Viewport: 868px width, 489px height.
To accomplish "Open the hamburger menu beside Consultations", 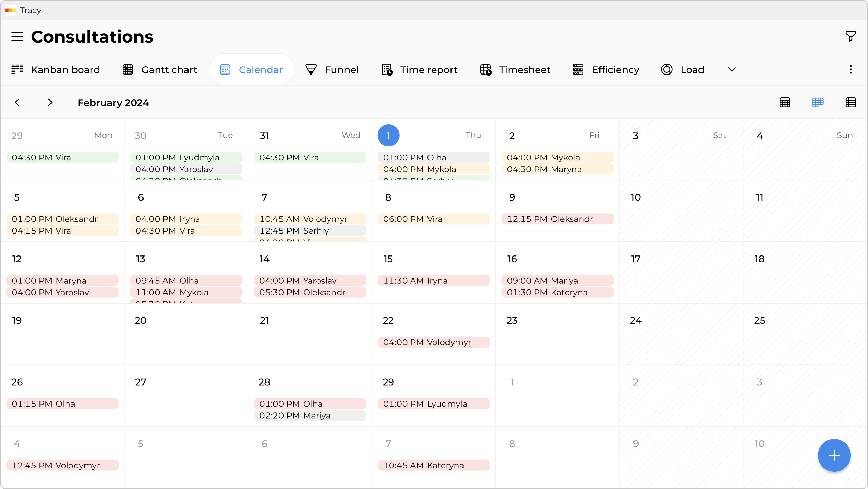I will point(17,36).
